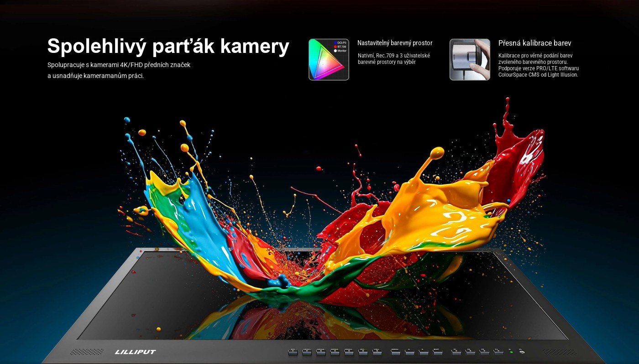Click the F4 function button on monitor
Viewport: 639px width, 364px height.
[498, 352]
